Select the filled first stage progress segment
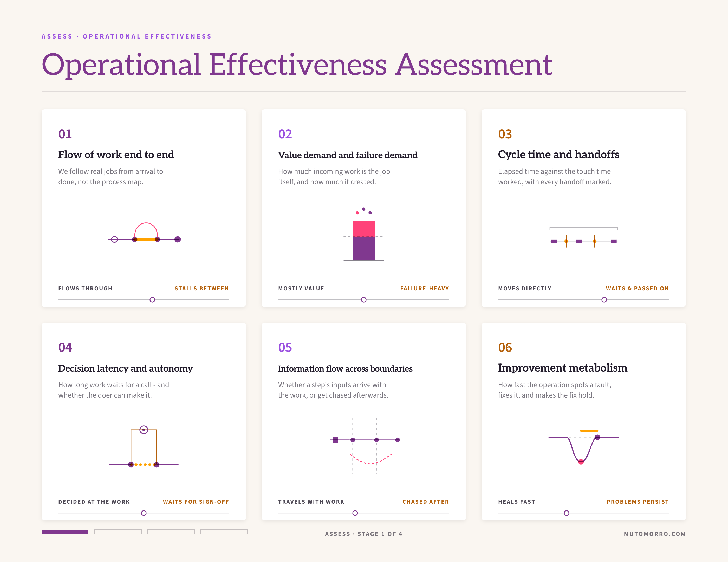728x562 pixels. click(x=65, y=532)
